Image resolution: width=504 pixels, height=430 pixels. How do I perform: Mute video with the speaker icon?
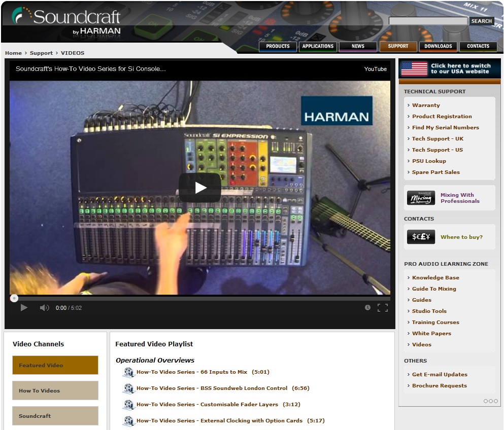pyautogui.click(x=44, y=308)
